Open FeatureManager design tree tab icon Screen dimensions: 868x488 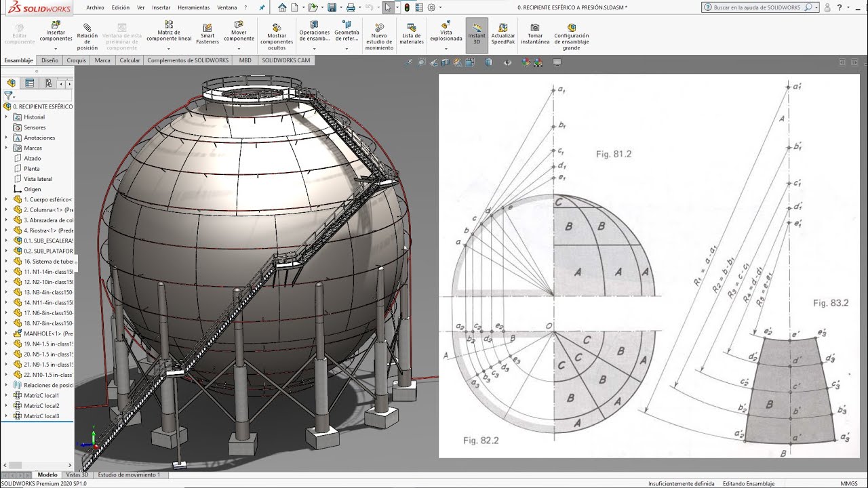pos(11,83)
